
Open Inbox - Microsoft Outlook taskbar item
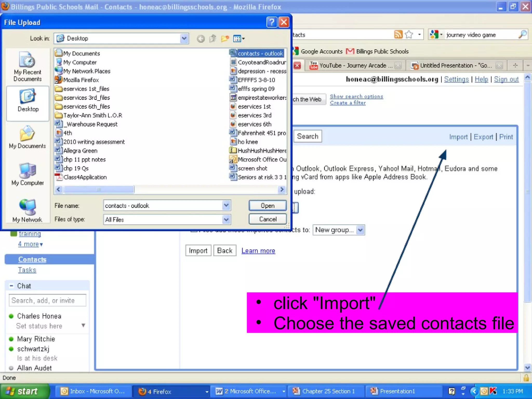(x=93, y=391)
